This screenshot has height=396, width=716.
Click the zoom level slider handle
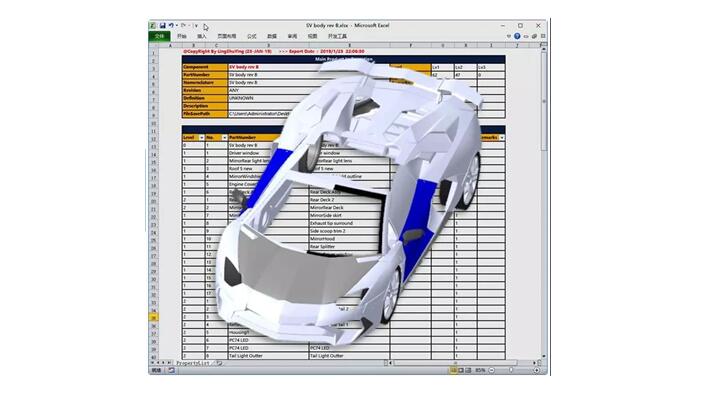click(x=511, y=370)
